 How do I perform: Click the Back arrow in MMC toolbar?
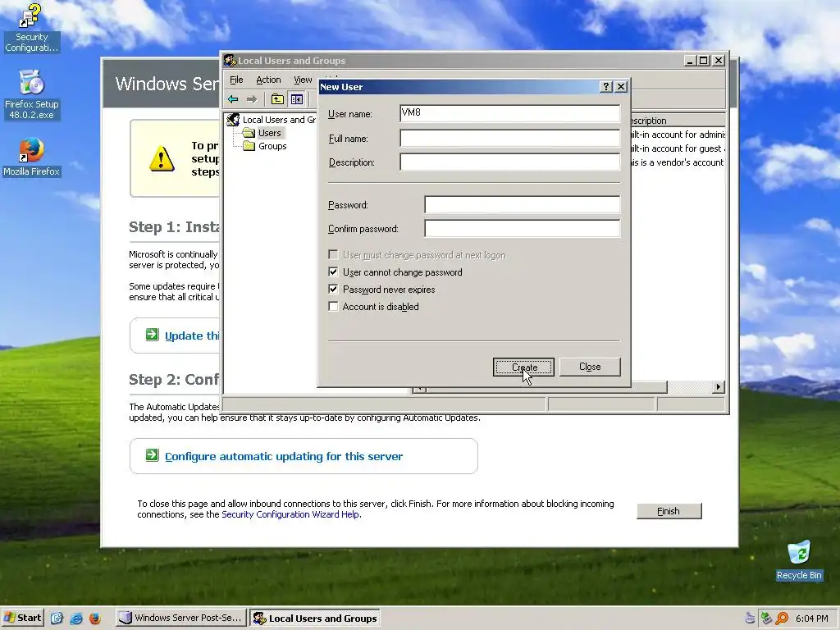tap(233, 99)
